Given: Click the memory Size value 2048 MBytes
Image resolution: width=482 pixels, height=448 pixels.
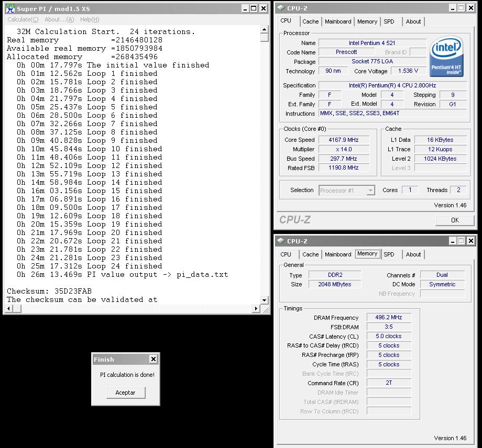Looking at the screenshot, I should tap(335, 284).
